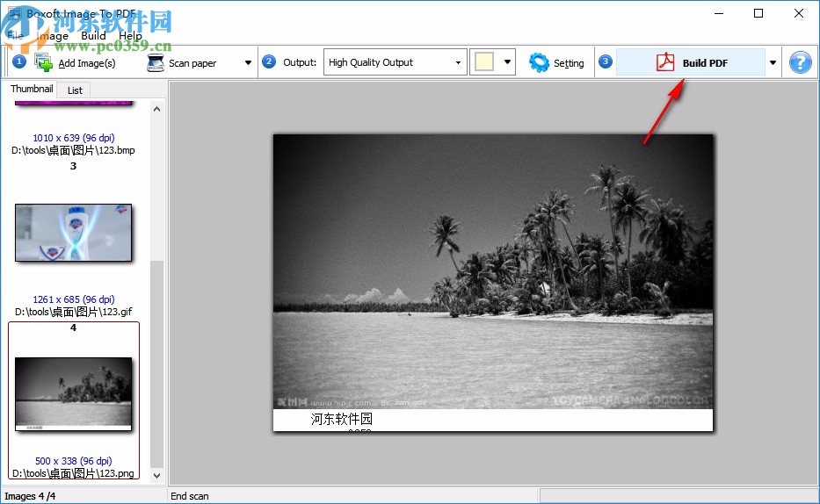Open the High Quality Output combo box
This screenshot has width=820, height=504.
[x=395, y=62]
